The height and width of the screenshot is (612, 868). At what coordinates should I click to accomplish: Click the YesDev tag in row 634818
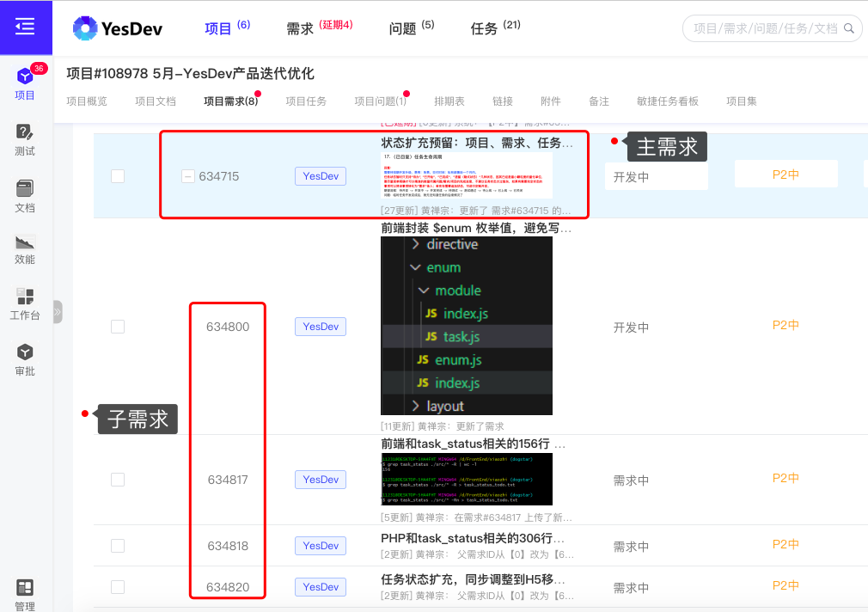click(321, 546)
